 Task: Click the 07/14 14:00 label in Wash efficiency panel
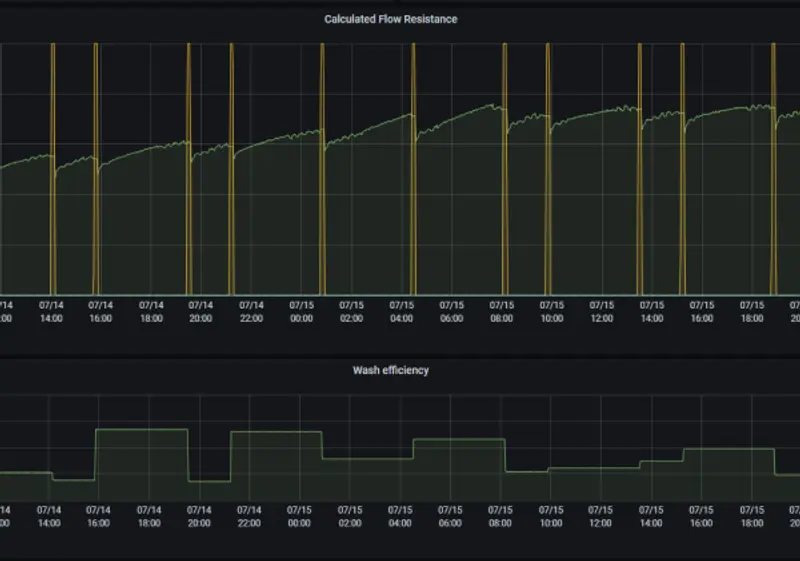tap(49, 516)
